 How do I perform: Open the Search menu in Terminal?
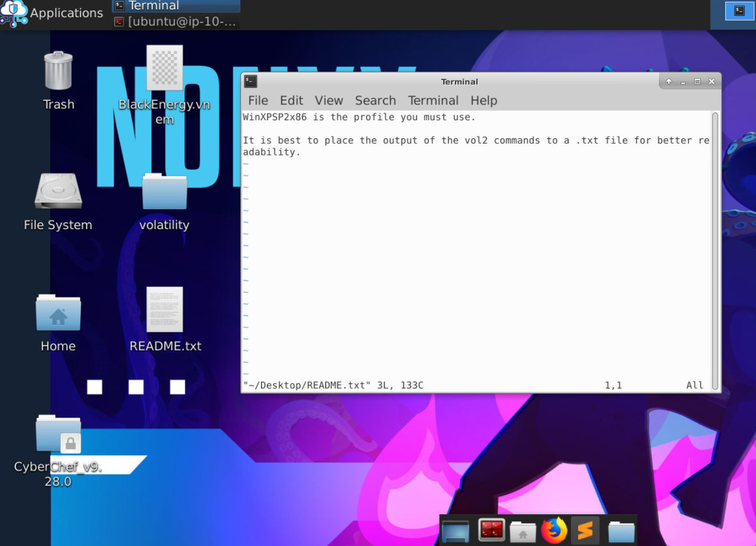click(x=375, y=101)
